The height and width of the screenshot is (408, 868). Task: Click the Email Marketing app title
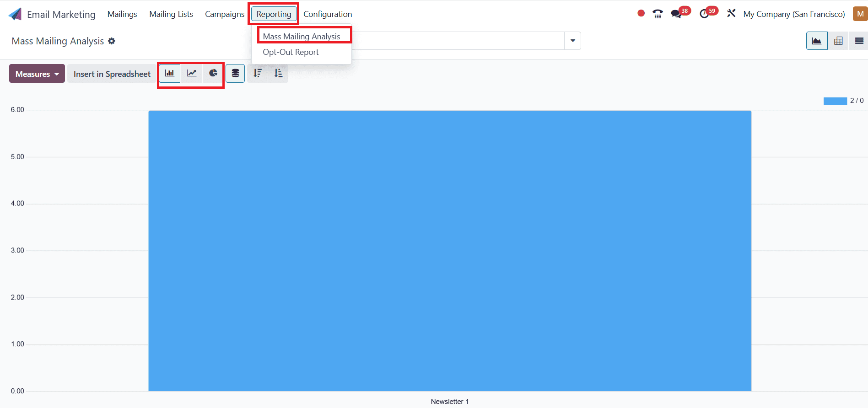click(61, 15)
